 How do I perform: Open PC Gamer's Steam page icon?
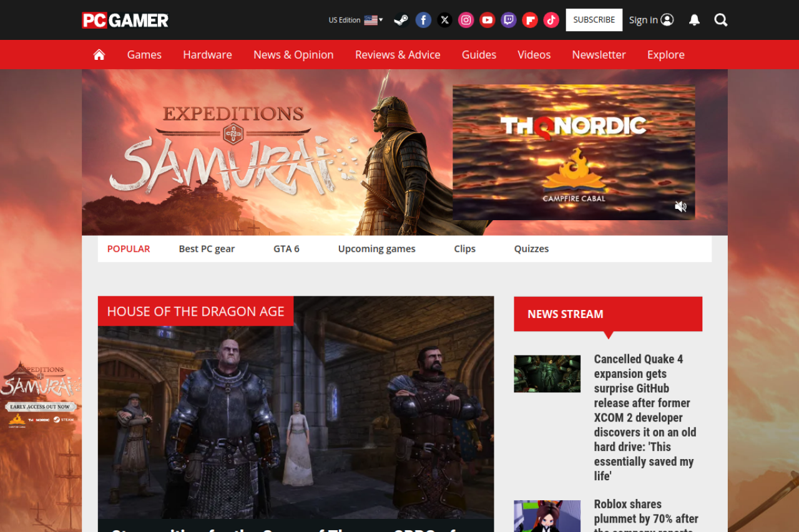tap(401, 20)
